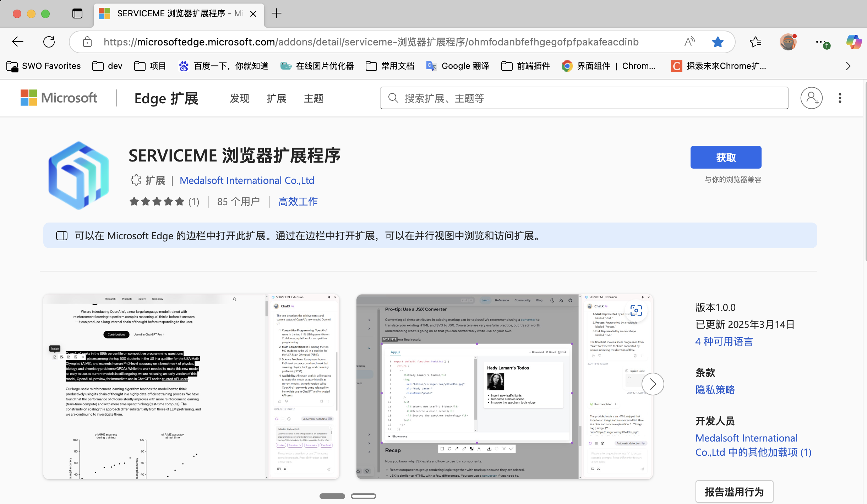
Task: Open 百度一下 bookmark
Action: [x=224, y=66]
